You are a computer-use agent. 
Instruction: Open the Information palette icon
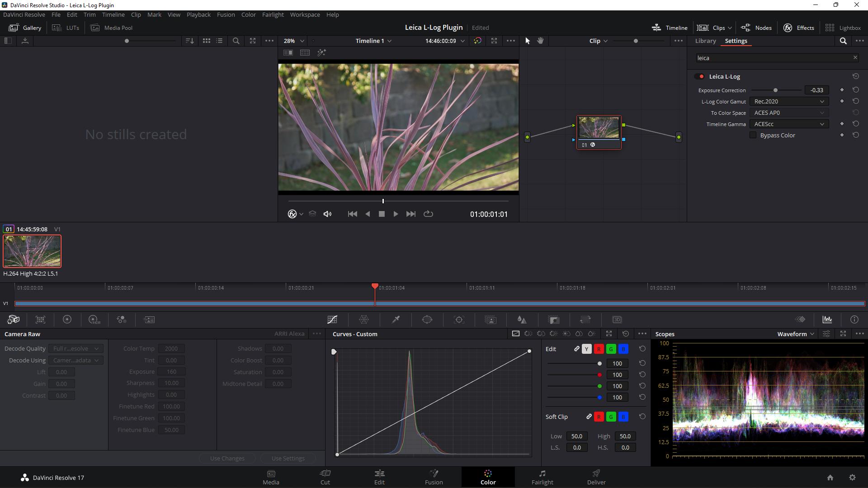pos(854,319)
